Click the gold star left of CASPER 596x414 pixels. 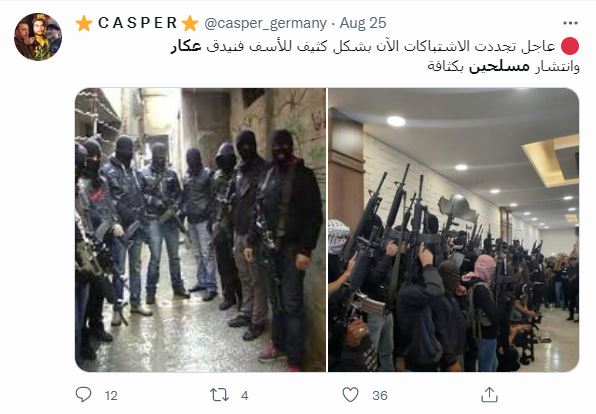coord(84,23)
